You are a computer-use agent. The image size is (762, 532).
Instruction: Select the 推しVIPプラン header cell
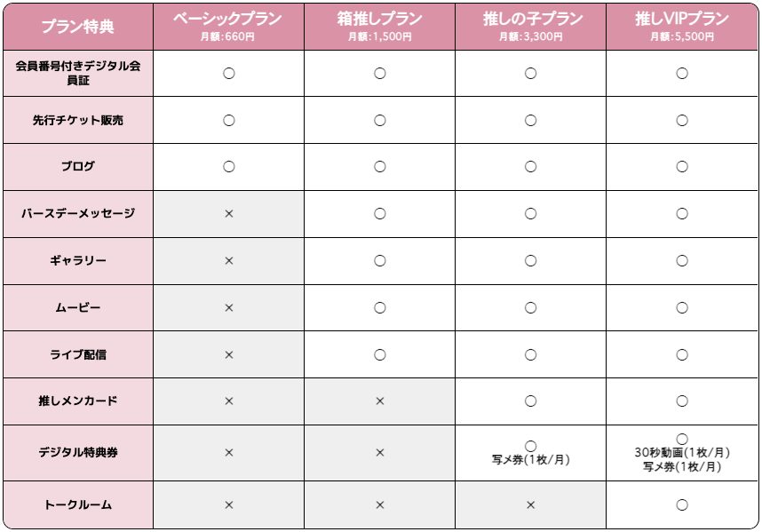point(682,25)
